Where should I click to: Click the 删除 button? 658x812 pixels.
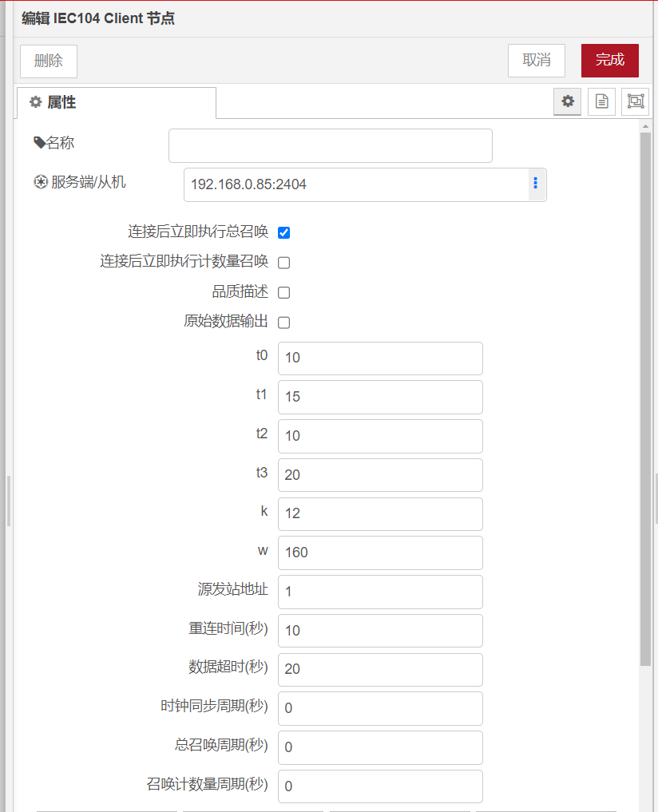click(x=48, y=61)
